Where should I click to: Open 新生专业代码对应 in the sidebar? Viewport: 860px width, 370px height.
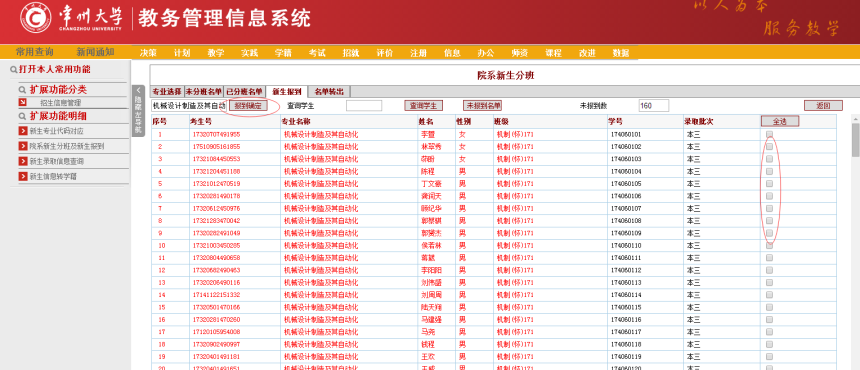pos(56,131)
